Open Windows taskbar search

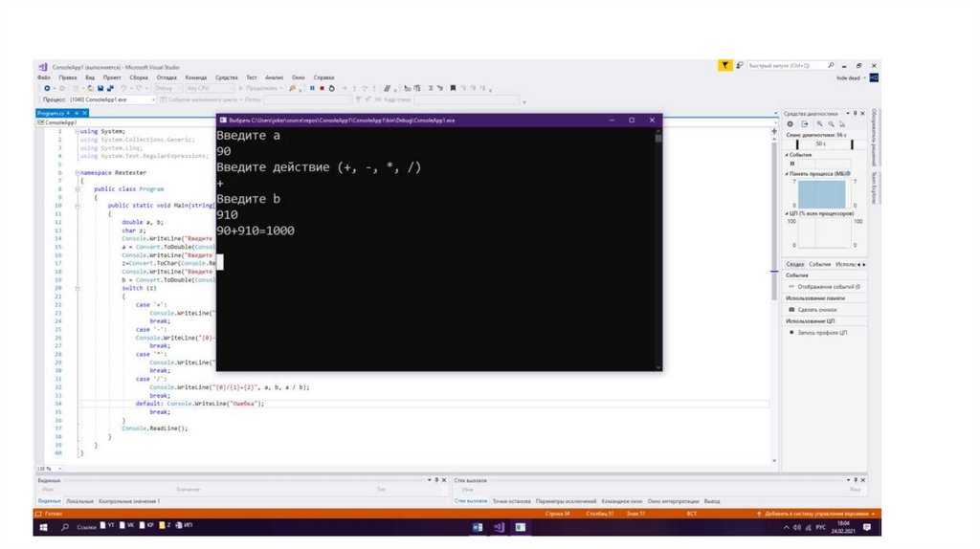click(64, 527)
